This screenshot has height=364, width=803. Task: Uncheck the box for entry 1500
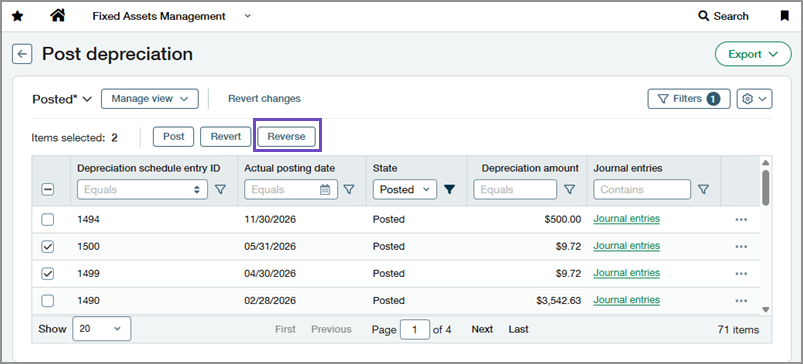coord(48,247)
